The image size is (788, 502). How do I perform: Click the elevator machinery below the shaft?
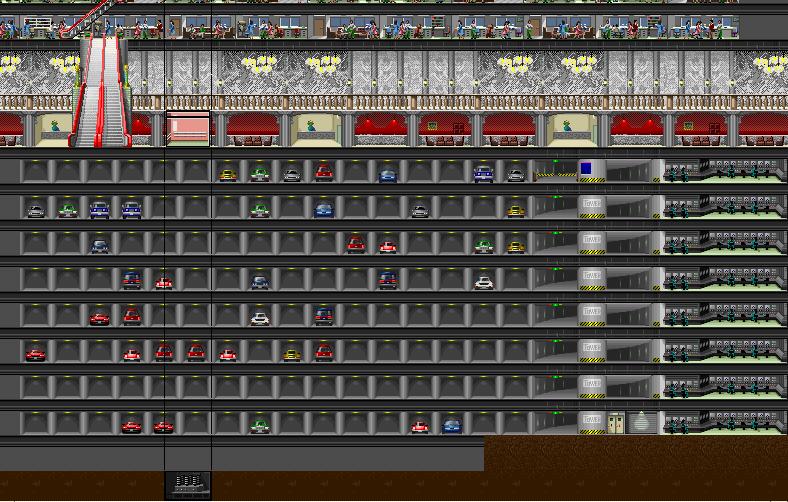coord(188,485)
